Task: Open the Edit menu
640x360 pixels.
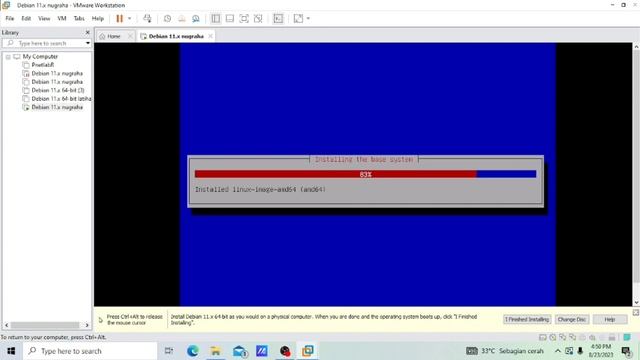Action: point(26,18)
